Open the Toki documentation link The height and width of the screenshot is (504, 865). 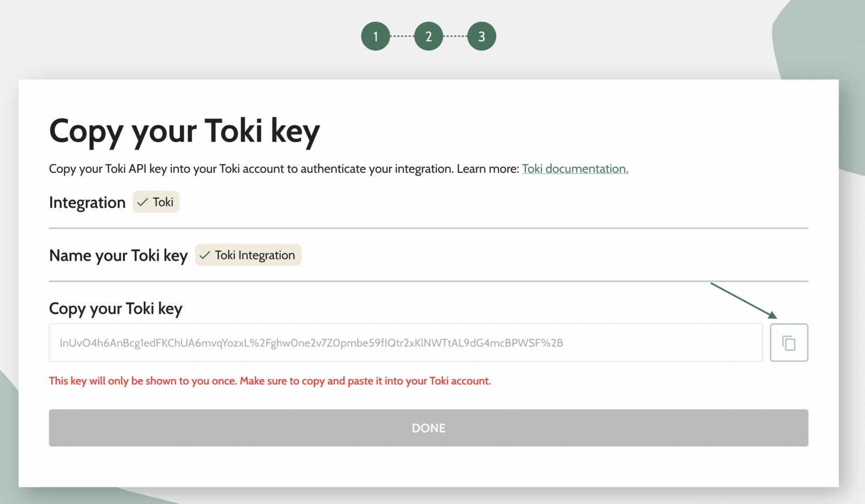(575, 169)
